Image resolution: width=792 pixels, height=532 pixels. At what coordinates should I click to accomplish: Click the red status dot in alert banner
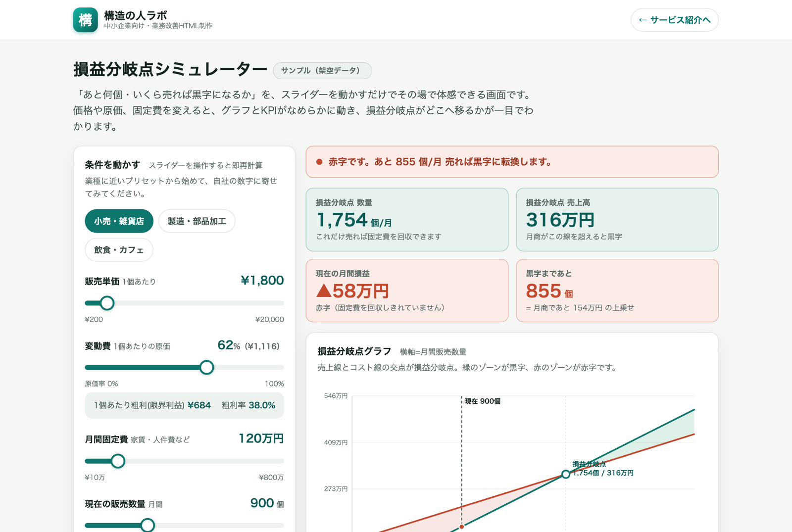tap(319, 162)
